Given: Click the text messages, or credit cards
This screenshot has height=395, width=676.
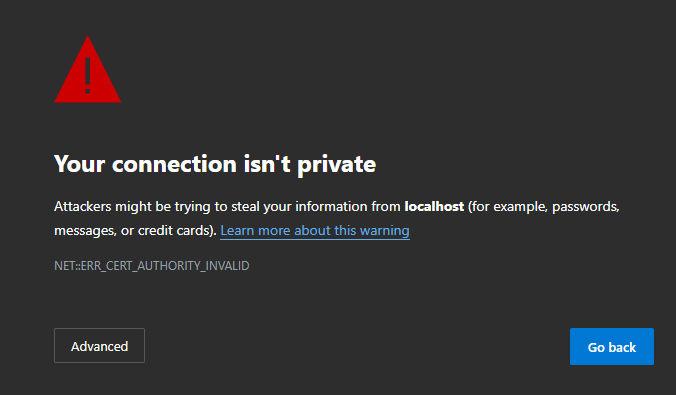Looking at the screenshot, I should pos(135,230).
